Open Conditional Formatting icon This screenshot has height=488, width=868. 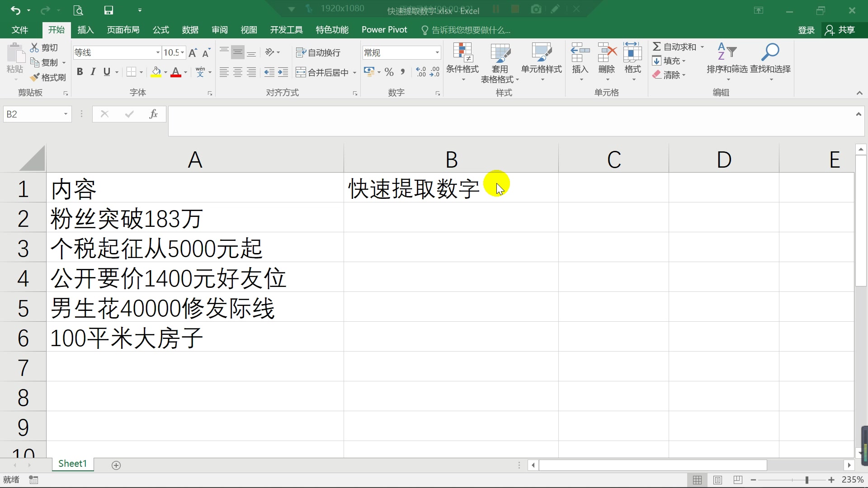(x=462, y=52)
